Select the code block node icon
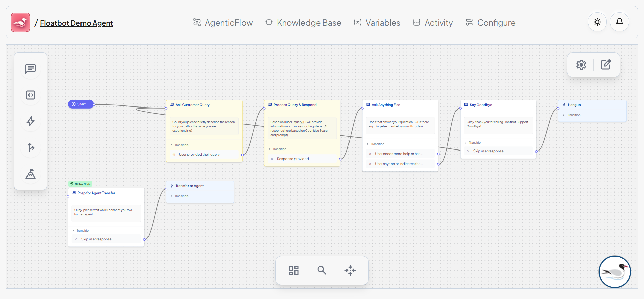The image size is (644, 299). click(31, 95)
